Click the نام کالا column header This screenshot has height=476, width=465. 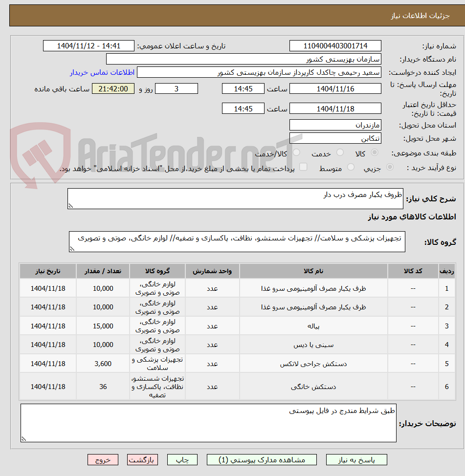click(313, 271)
